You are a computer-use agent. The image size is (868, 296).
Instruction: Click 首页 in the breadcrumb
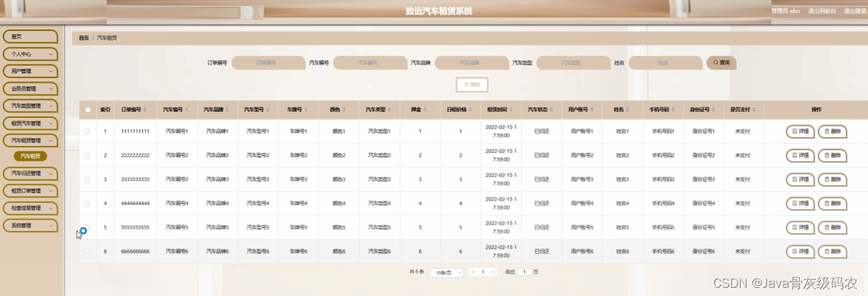click(x=84, y=38)
